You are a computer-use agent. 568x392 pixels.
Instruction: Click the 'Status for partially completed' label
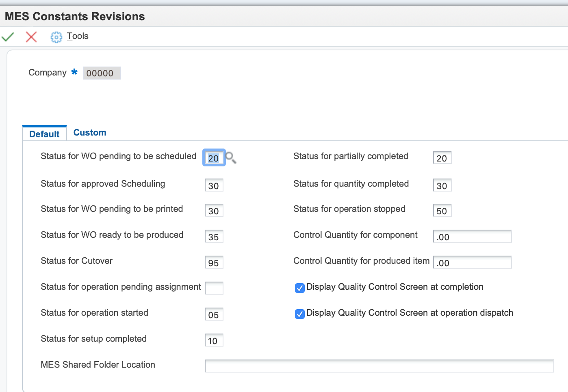click(x=351, y=156)
